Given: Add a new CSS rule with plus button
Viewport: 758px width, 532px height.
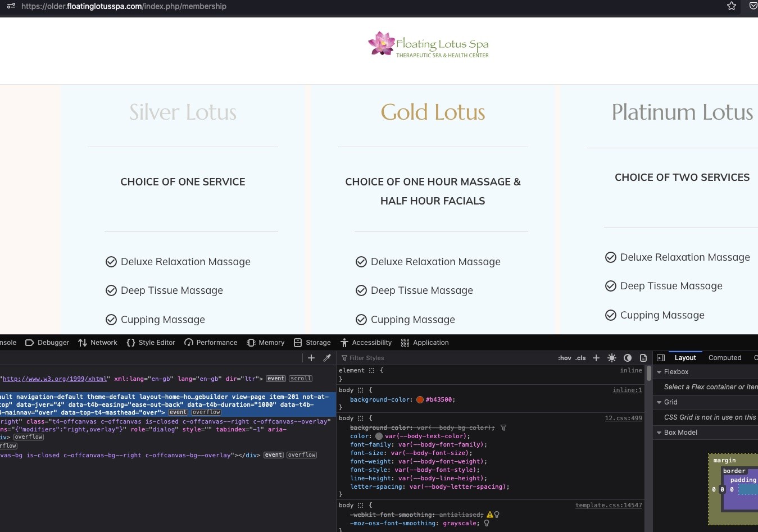Looking at the screenshot, I should [x=596, y=358].
